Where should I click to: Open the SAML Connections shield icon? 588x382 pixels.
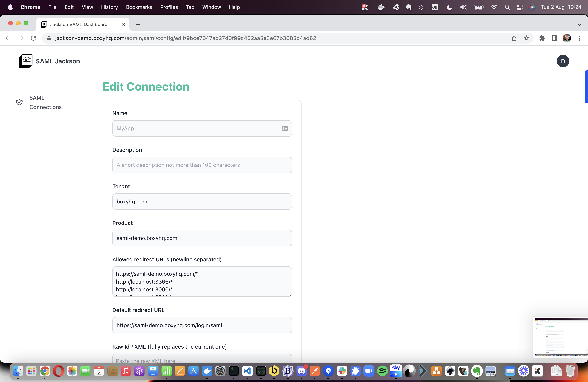pos(19,102)
